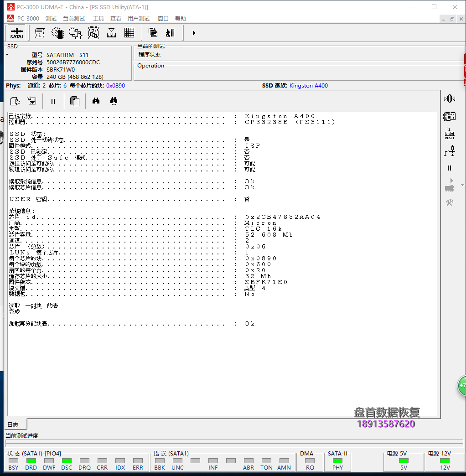The height and width of the screenshot is (476, 466).
Task: Open the 工具 menu
Action: click(98, 19)
